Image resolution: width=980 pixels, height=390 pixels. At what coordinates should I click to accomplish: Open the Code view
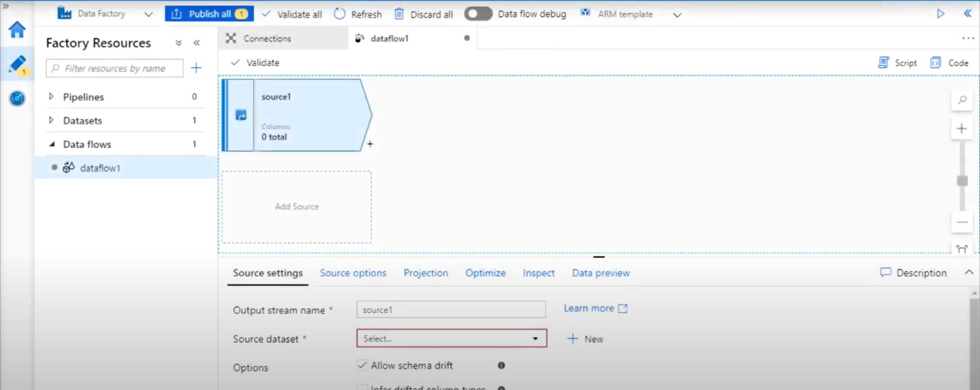[x=949, y=62]
